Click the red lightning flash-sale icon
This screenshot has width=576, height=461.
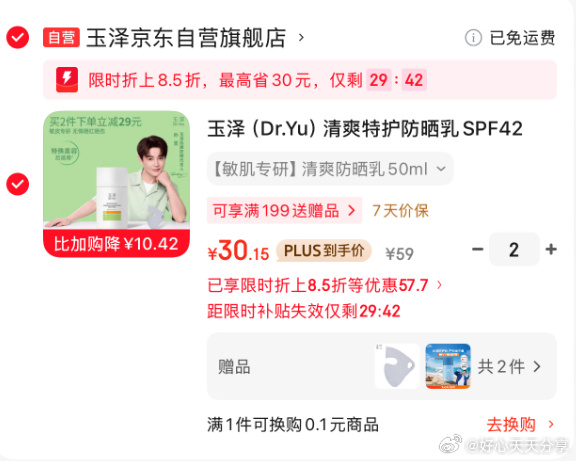67,80
